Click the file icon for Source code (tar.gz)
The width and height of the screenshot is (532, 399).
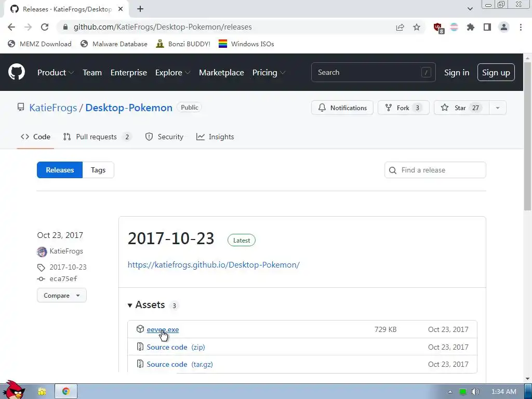point(140,364)
